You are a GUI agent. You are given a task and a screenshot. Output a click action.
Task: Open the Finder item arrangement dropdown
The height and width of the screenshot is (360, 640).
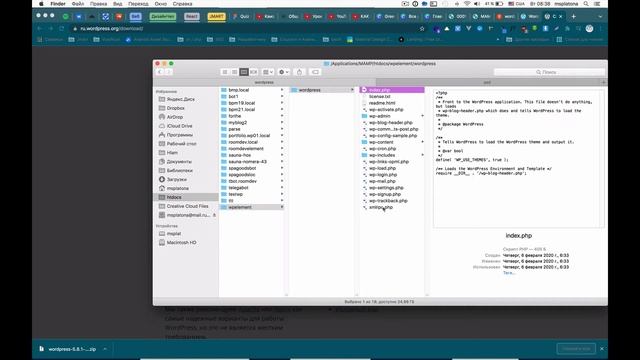click(x=268, y=72)
